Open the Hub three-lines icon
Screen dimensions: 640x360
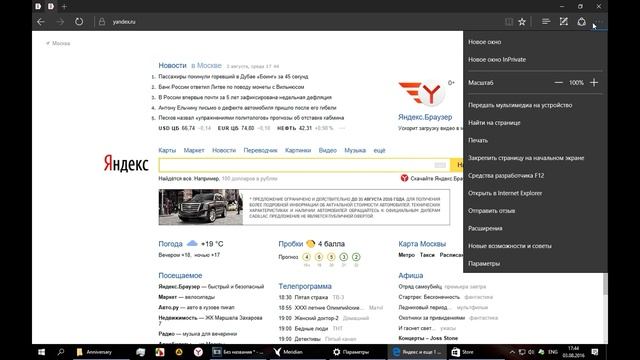tap(546, 22)
